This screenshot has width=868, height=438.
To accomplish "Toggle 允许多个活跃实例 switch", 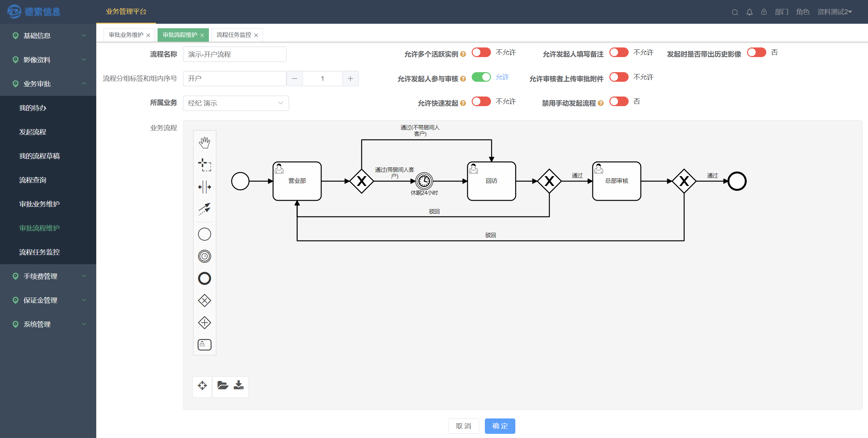I will (481, 53).
